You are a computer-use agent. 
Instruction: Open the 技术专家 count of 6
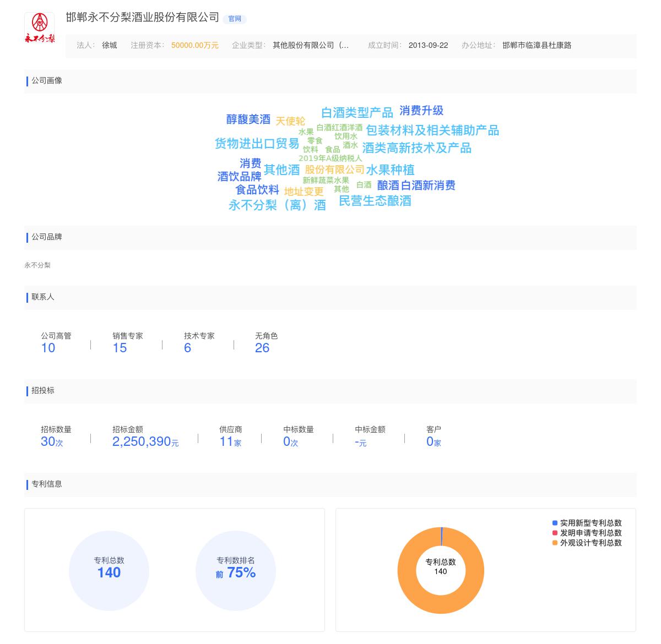point(187,348)
